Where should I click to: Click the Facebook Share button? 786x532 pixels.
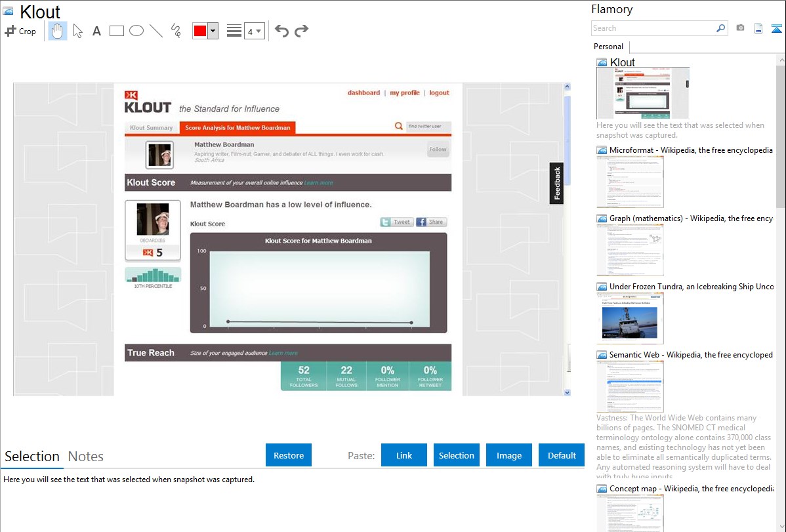(x=431, y=222)
